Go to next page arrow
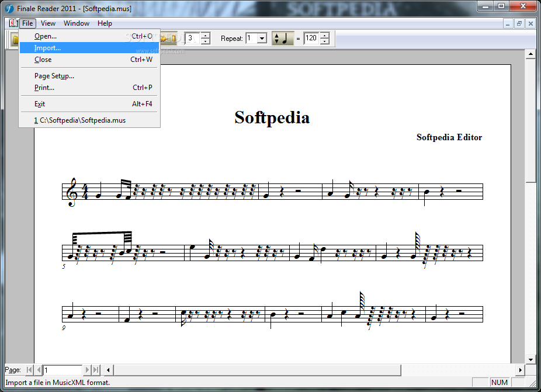This screenshot has height=392, width=541. point(87,370)
